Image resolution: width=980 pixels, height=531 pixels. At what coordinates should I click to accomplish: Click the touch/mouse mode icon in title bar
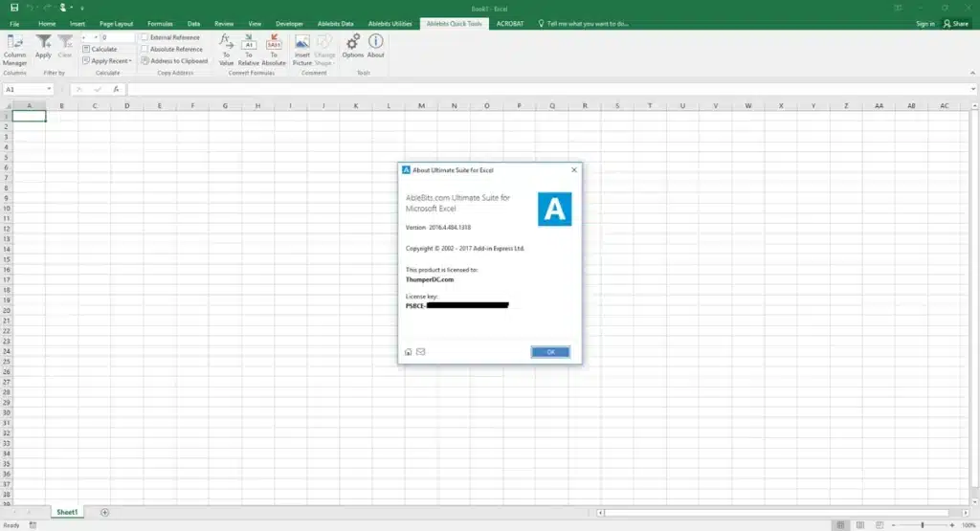(x=62, y=8)
